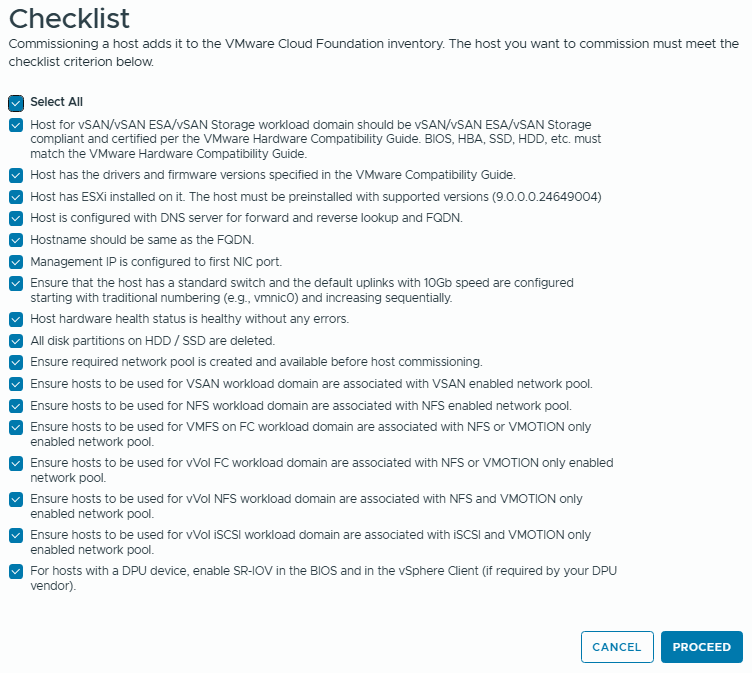Uncheck Hostname should be same as FQDN
752x673 pixels.
click(x=15, y=240)
